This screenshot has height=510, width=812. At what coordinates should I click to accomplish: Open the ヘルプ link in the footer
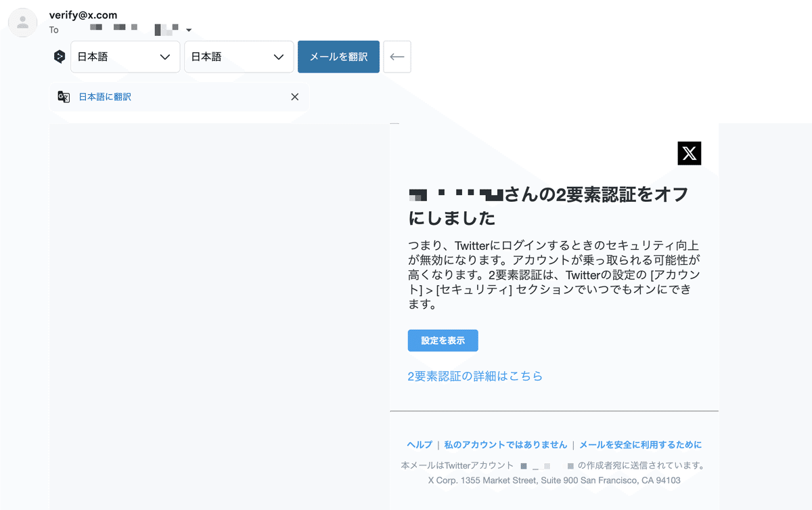(x=419, y=444)
